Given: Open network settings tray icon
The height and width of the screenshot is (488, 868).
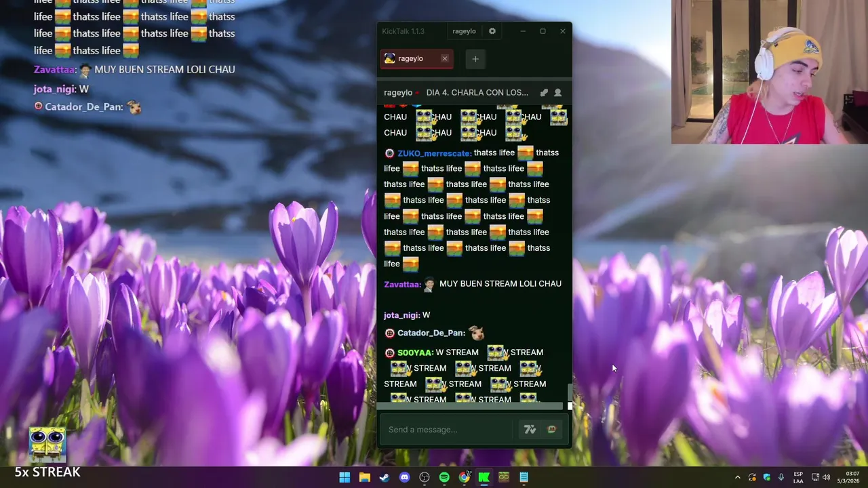Looking at the screenshot, I should tap(815, 477).
